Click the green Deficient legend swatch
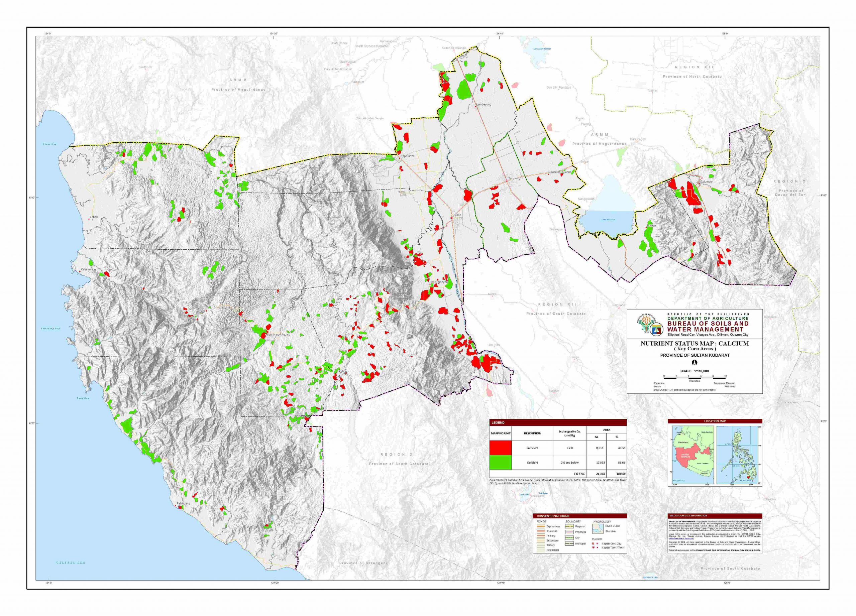Image resolution: width=856 pixels, height=616 pixels. pyautogui.click(x=501, y=463)
